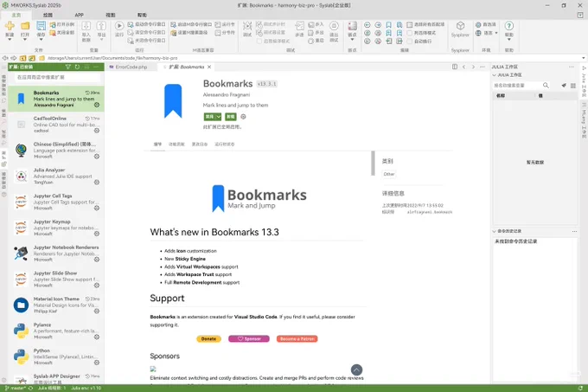
Task: Click the extension details scrollbar
Action: [x=373, y=164]
